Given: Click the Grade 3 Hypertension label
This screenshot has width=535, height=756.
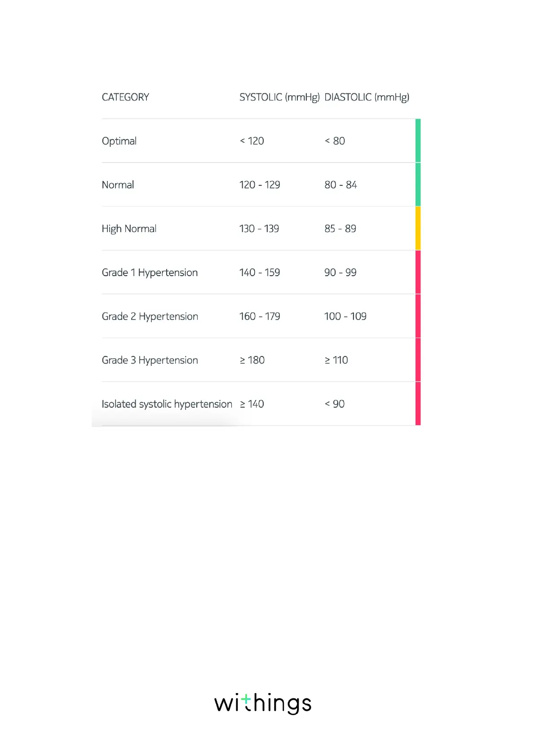Looking at the screenshot, I should 150,360.
